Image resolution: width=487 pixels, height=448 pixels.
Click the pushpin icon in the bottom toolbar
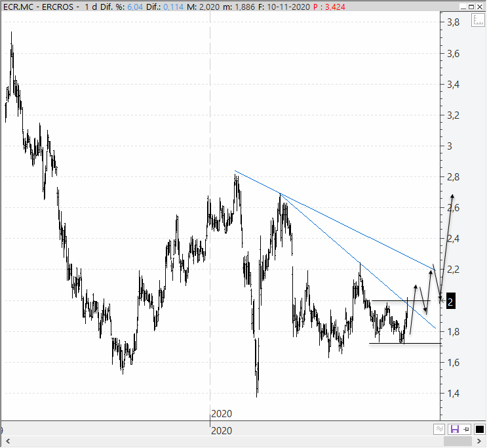point(467,430)
